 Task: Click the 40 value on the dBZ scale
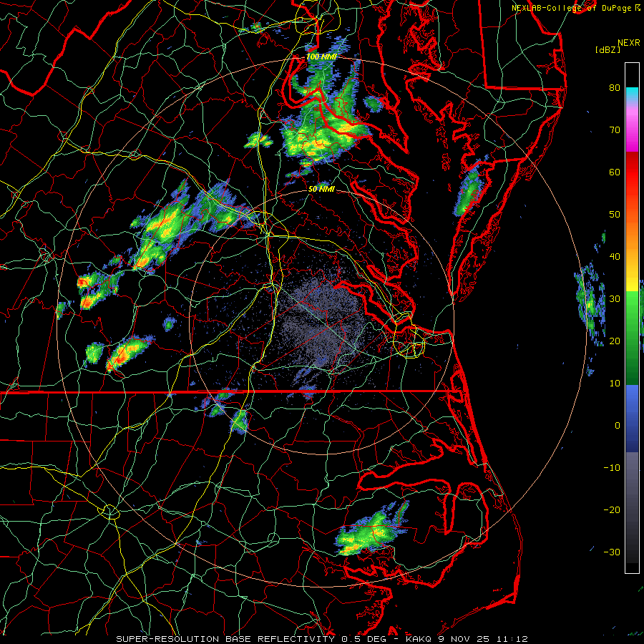(x=615, y=257)
